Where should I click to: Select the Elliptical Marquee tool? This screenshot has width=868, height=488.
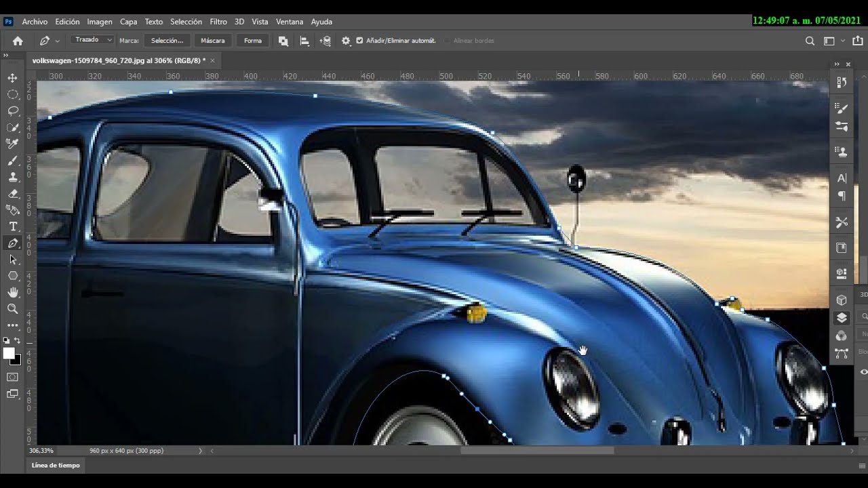(x=13, y=94)
